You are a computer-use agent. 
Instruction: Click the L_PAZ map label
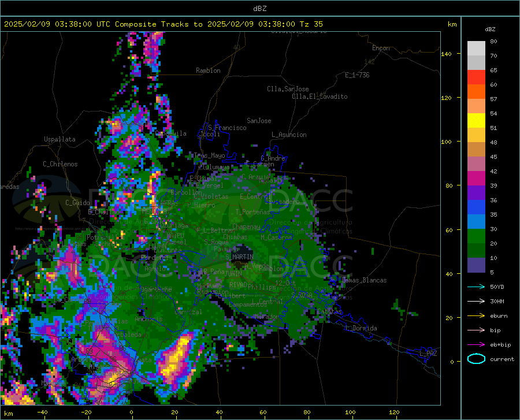[x=428, y=354]
